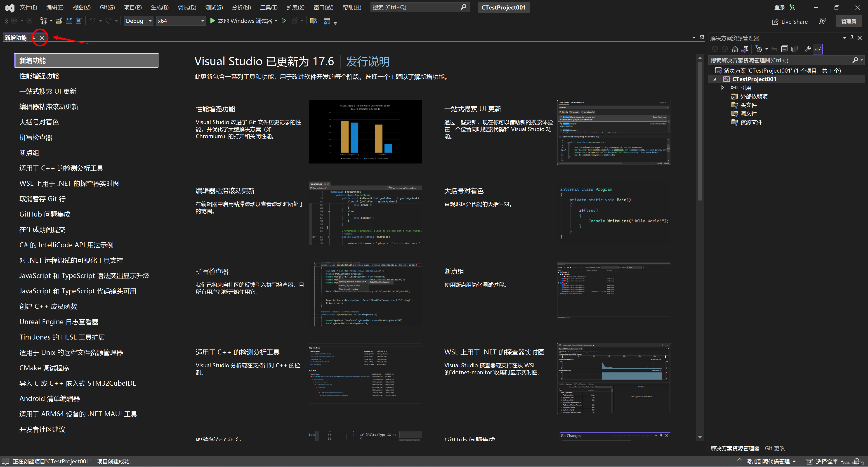868x467 pixels.
Task: Click the Save All double-disk icon
Action: 79,21
